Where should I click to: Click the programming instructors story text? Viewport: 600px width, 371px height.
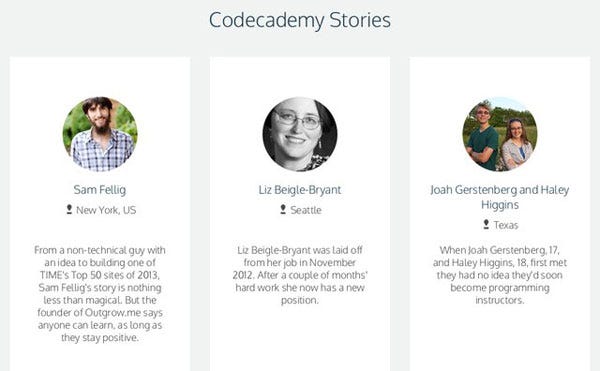click(500, 275)
